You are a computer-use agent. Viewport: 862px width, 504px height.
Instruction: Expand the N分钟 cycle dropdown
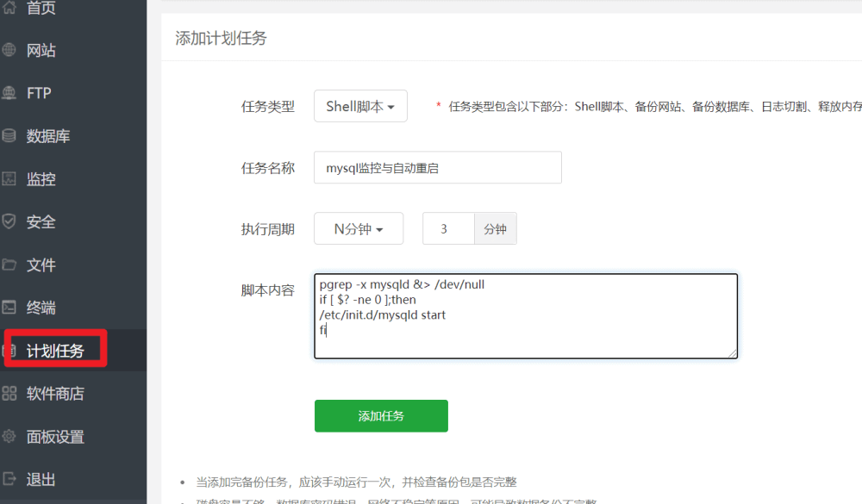pos(359,228)
